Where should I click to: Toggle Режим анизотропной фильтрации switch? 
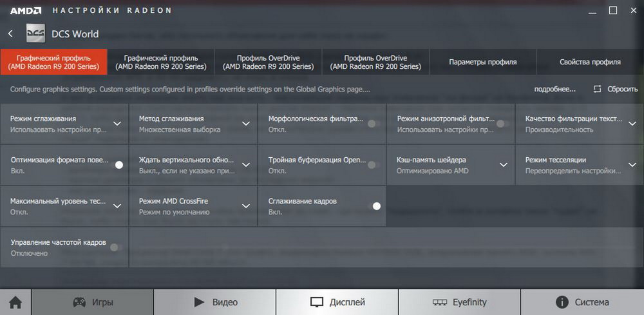point(503,124)
